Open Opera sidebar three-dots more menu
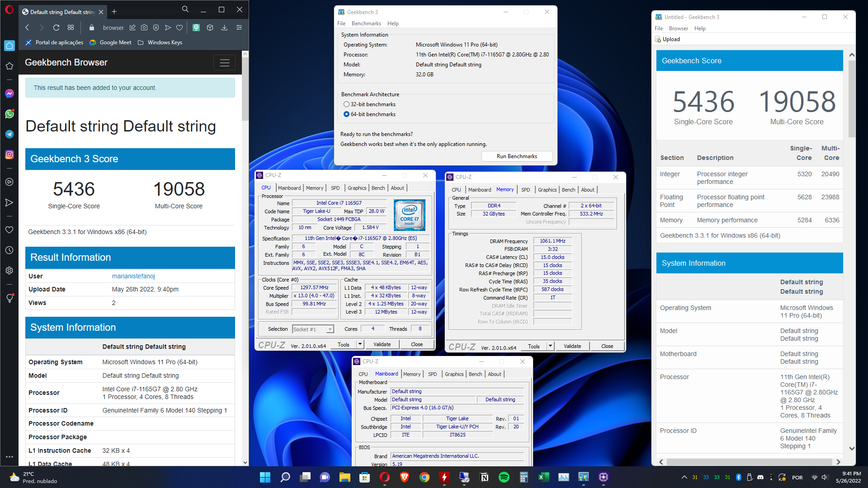 pos(9,457)
